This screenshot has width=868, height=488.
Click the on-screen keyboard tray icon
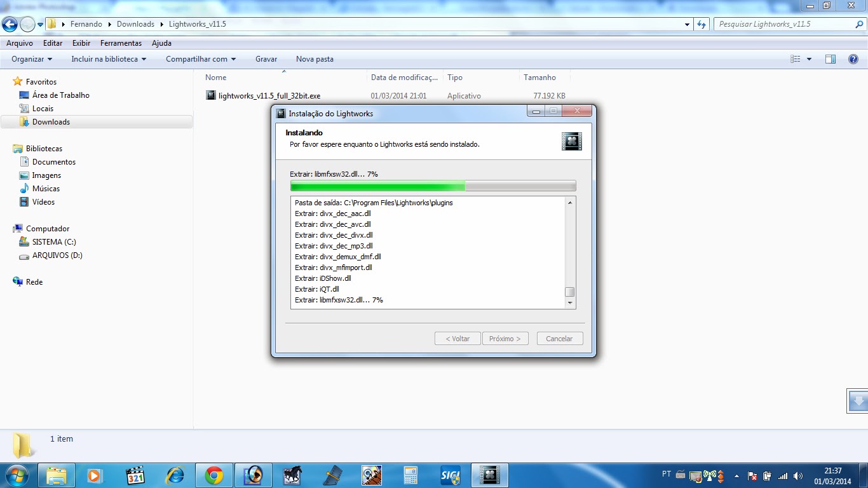[681, 475]
